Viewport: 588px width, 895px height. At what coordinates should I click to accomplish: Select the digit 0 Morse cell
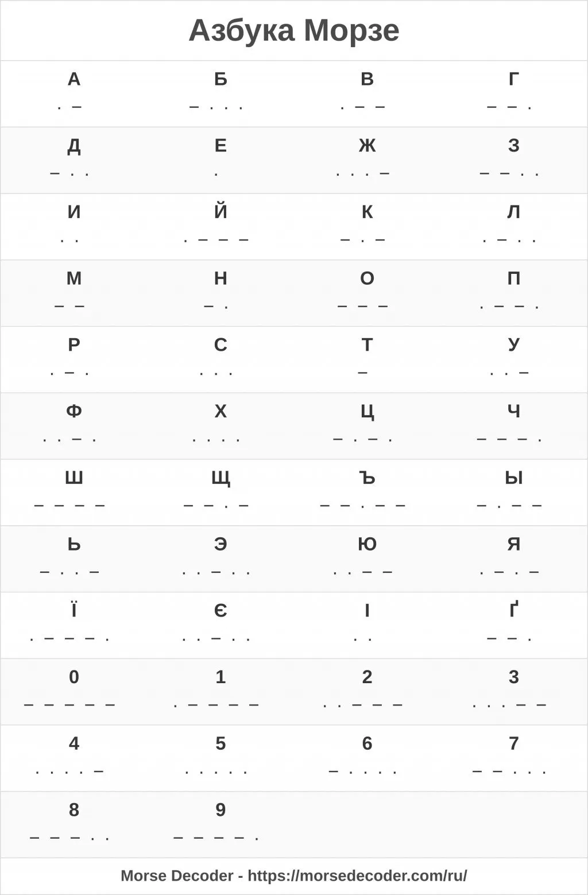(x=74, y=692)
